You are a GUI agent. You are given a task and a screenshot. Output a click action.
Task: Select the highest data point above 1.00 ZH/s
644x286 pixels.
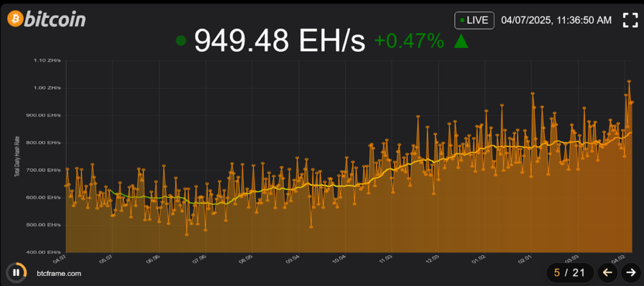629,81
